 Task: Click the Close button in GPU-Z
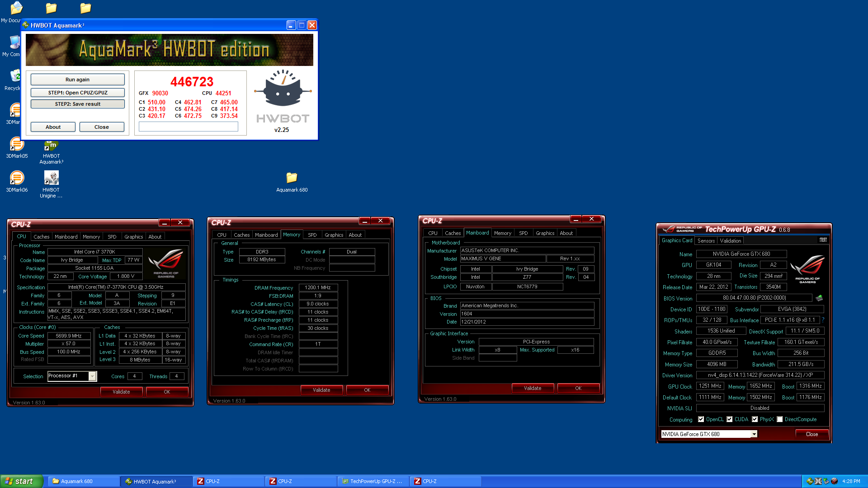(812, 434)
